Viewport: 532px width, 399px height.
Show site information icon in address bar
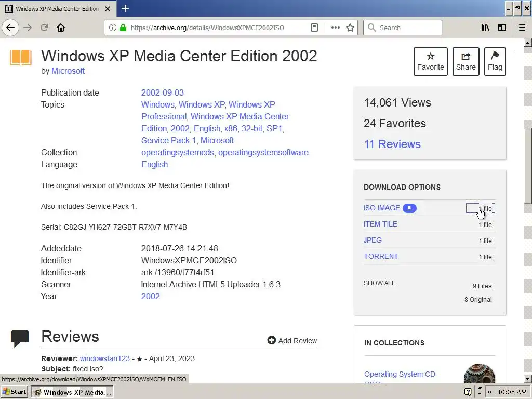113,28
